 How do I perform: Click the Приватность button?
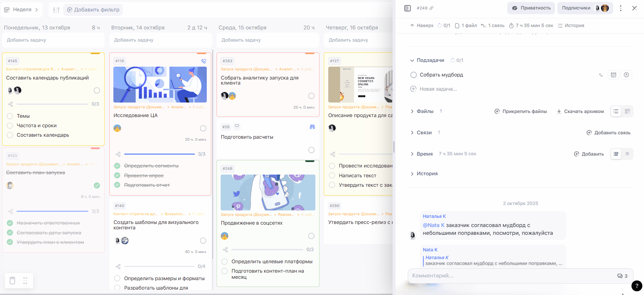(531, 8)
